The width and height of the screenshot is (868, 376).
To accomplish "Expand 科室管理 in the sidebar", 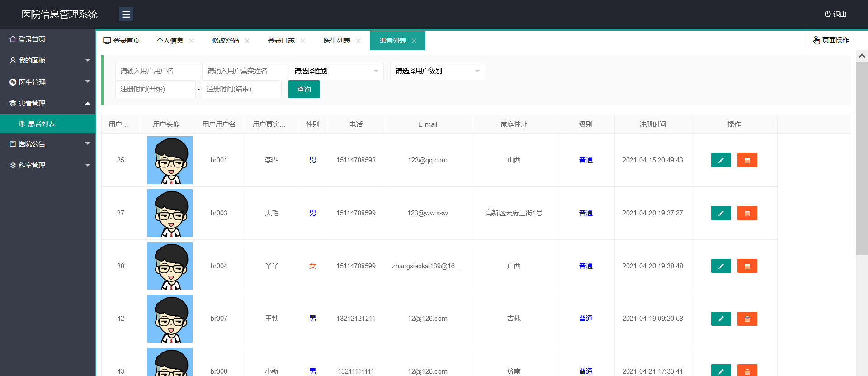I will click(x=48, y=165).
